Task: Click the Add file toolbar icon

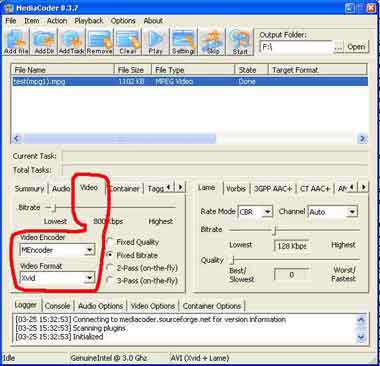Action: tap(16, 42)
